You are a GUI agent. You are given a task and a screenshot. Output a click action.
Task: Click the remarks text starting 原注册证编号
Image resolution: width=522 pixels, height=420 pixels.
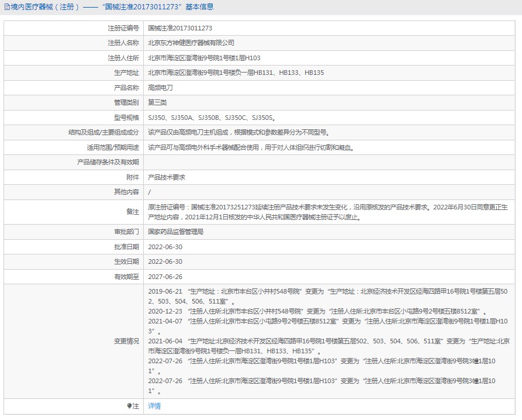click(328, 212)
